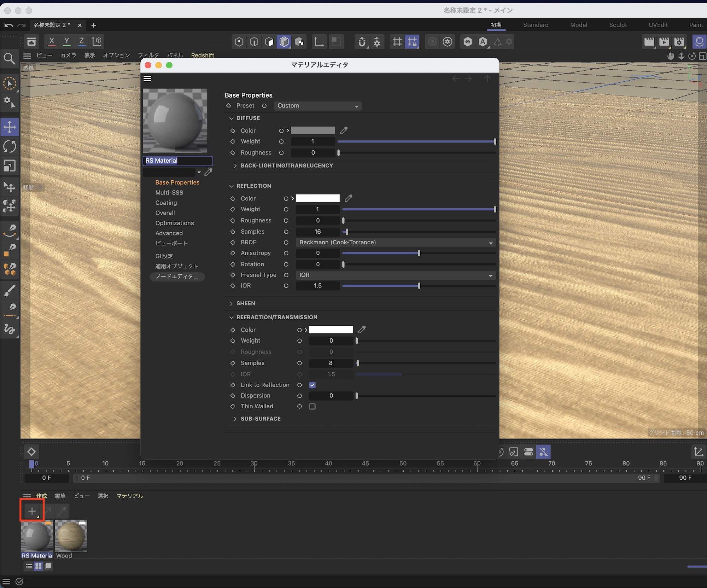Click the new material plus button
The image size is (707, 588).
(x=32, y=511)
